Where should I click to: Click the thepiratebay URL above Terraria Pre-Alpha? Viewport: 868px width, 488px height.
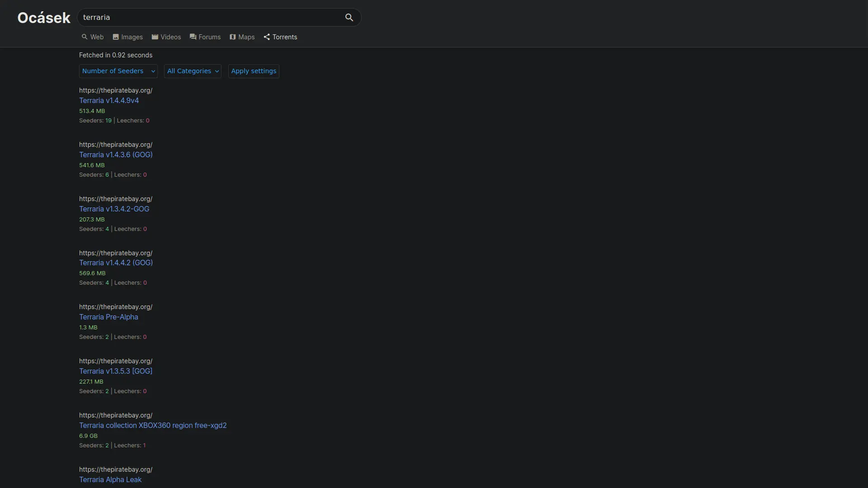[x=116, y=307]
